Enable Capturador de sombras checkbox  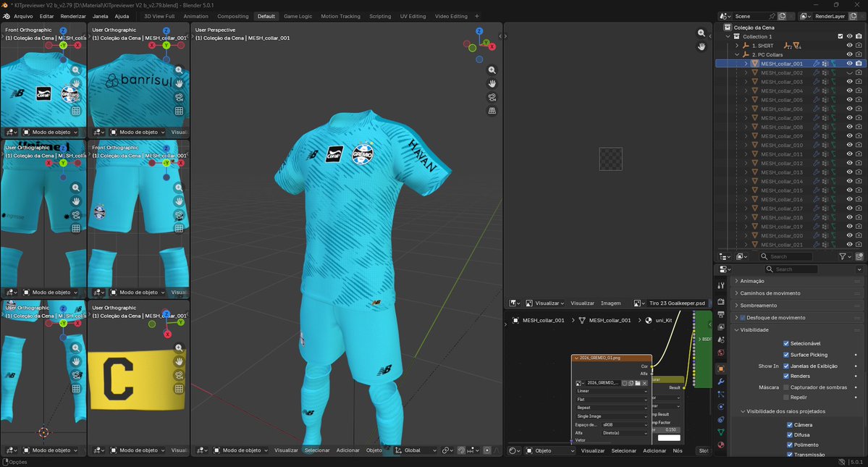point(786,387)
